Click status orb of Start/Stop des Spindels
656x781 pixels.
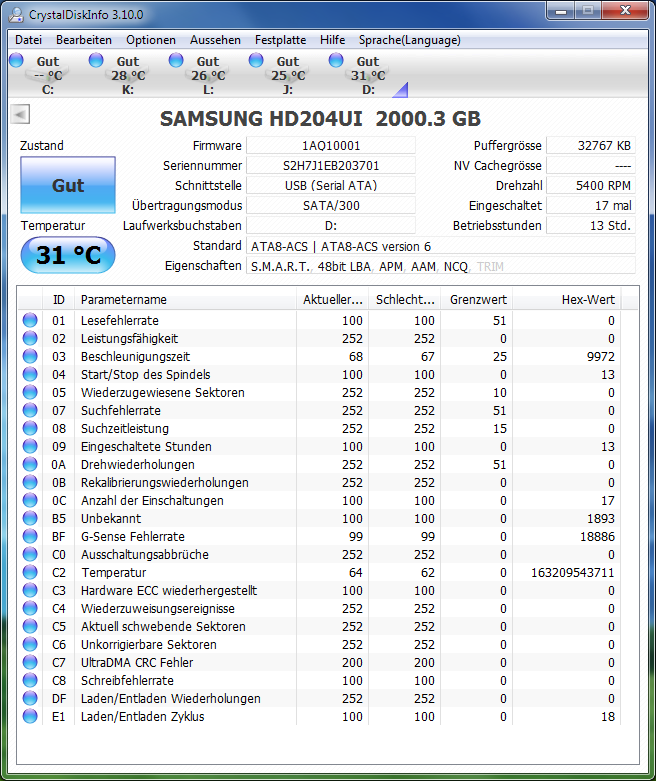tap(30, 374)
